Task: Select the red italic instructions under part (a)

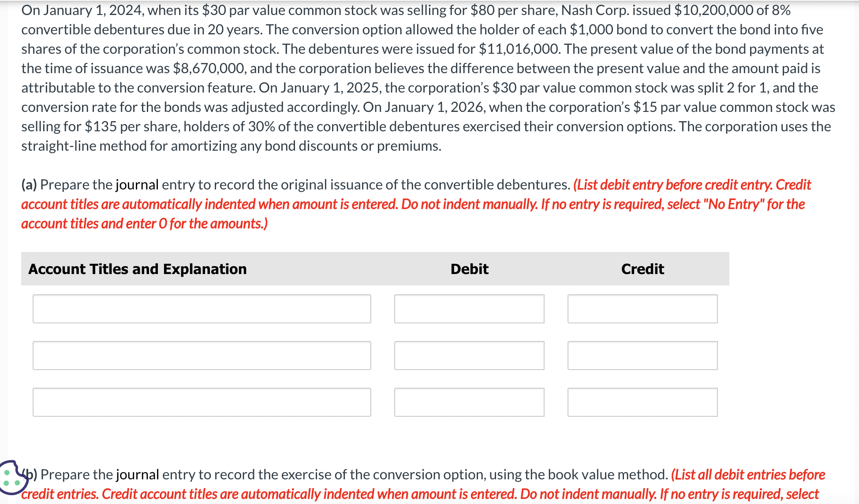Action: [x=397, y=204]
